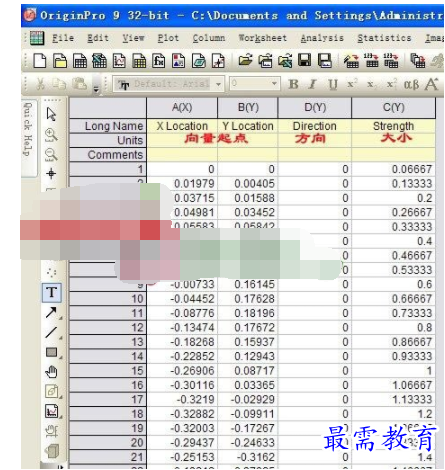Click the Import Single ASCII icon

[x=371, y=61]
